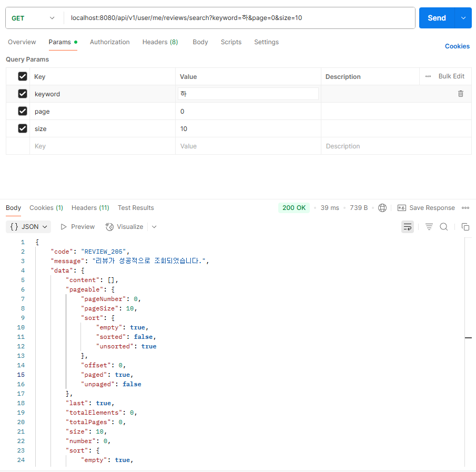Open the Test Results tab
Viewport: 476px width, 472px height.
[136, 208]
